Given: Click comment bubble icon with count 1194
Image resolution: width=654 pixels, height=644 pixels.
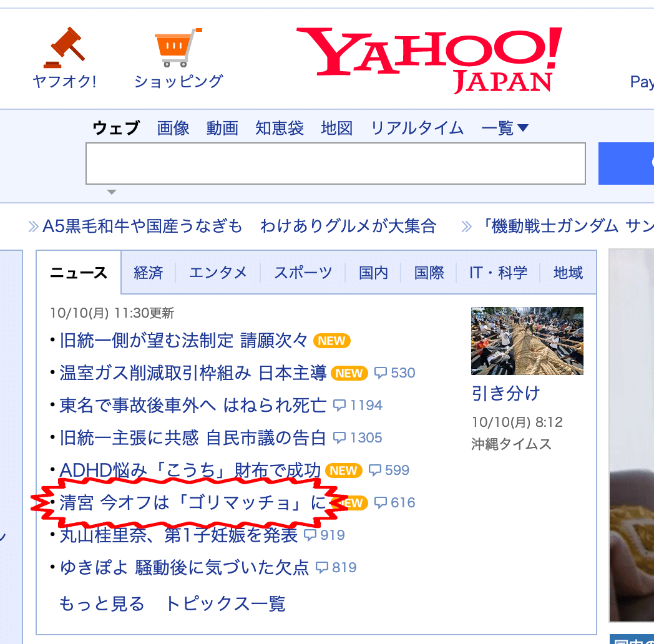Looking at the screenshot, I should tap(339, 405).
